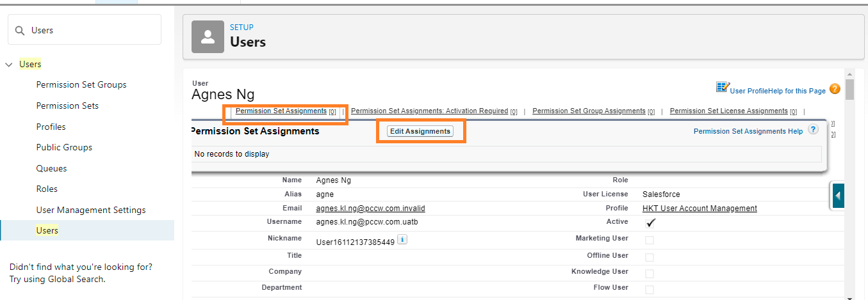
Task: Toggle the Flow User checkbox
Action: click(x=650, y=289)
